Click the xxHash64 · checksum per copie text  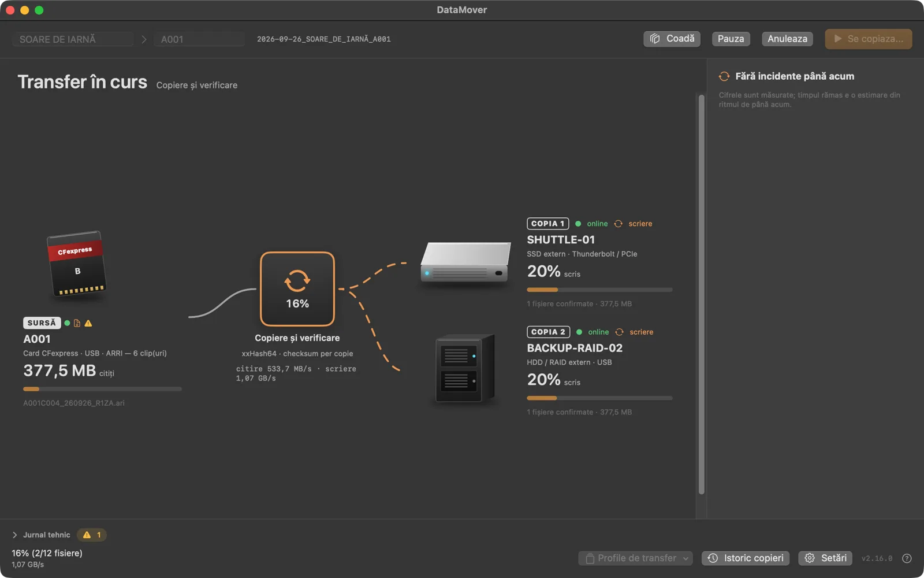(297, 354)
